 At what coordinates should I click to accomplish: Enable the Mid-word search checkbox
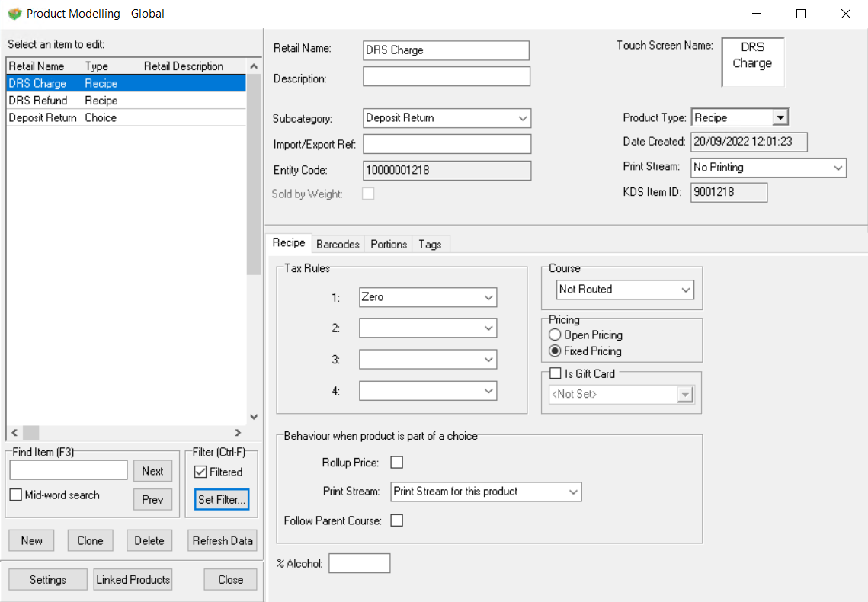16,495
